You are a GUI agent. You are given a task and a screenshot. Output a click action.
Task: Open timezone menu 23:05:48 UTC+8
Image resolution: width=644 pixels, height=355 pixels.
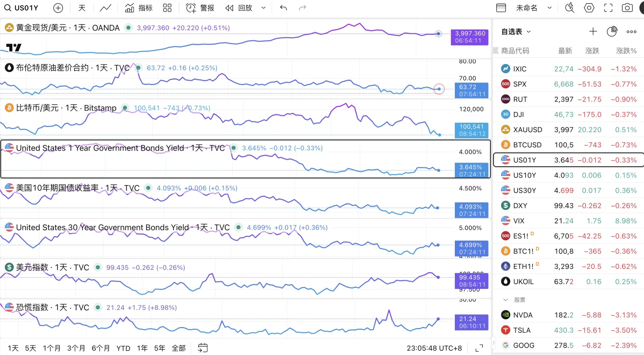434,348
